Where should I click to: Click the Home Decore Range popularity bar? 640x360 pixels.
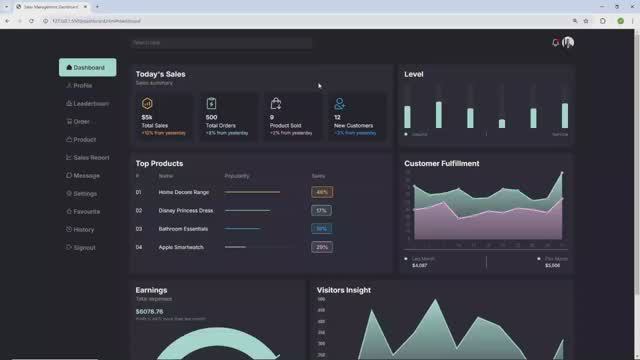[x=252, y=192]
